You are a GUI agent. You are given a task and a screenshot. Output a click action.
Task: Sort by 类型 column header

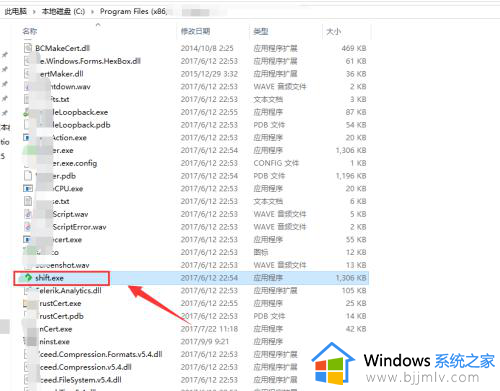[x=261, y=31]
